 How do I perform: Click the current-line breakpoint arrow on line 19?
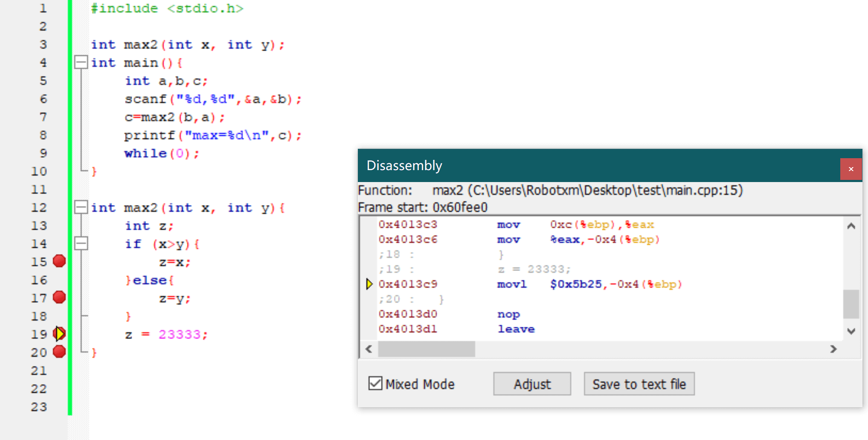point(59,333)
